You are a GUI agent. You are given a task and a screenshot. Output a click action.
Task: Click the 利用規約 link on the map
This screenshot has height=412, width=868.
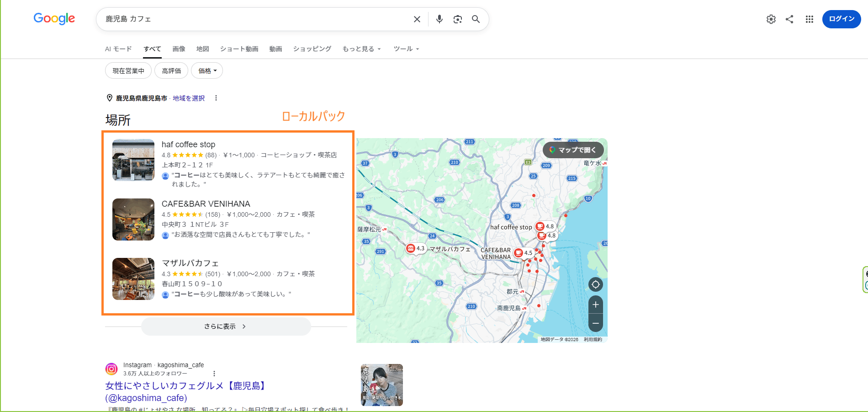click(593, 340)
